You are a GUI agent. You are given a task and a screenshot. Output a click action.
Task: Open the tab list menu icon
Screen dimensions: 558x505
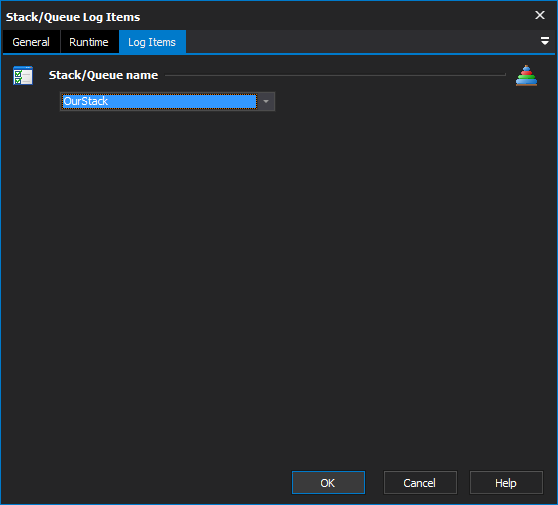pos(544,41)
